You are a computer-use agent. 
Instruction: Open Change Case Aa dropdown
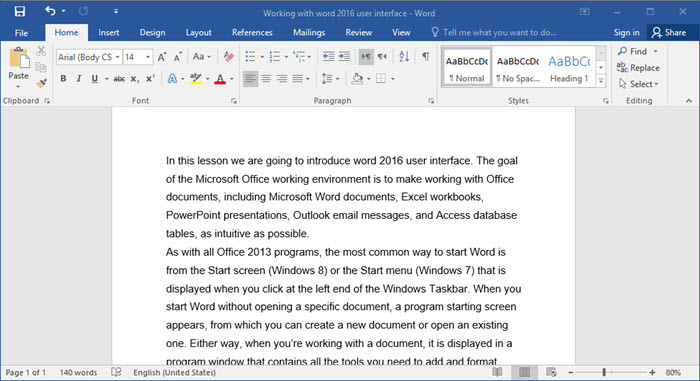202,57
